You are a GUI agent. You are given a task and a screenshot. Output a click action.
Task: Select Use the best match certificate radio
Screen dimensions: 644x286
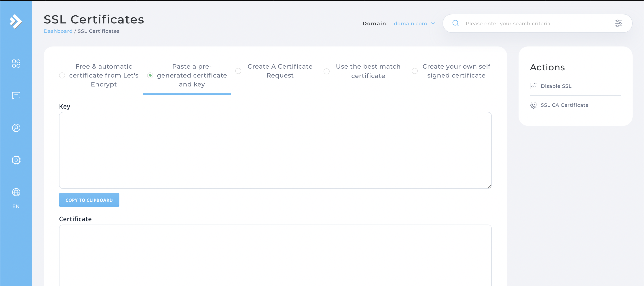[x=326, y=71]
